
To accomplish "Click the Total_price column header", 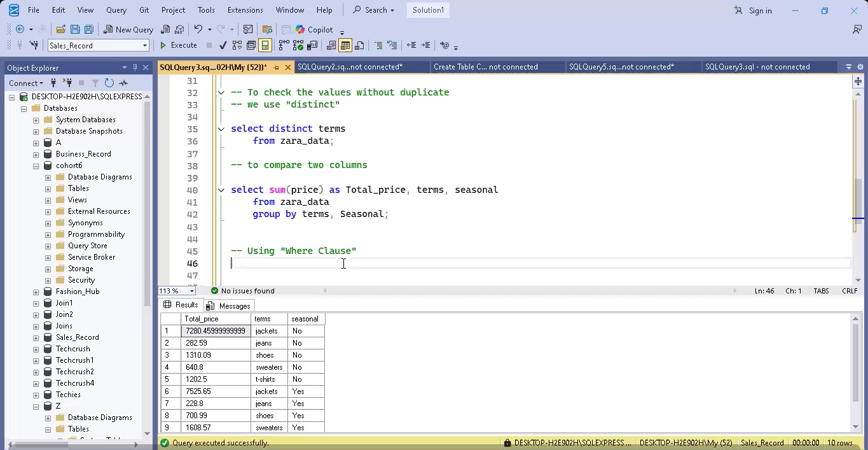I will 216,319.
